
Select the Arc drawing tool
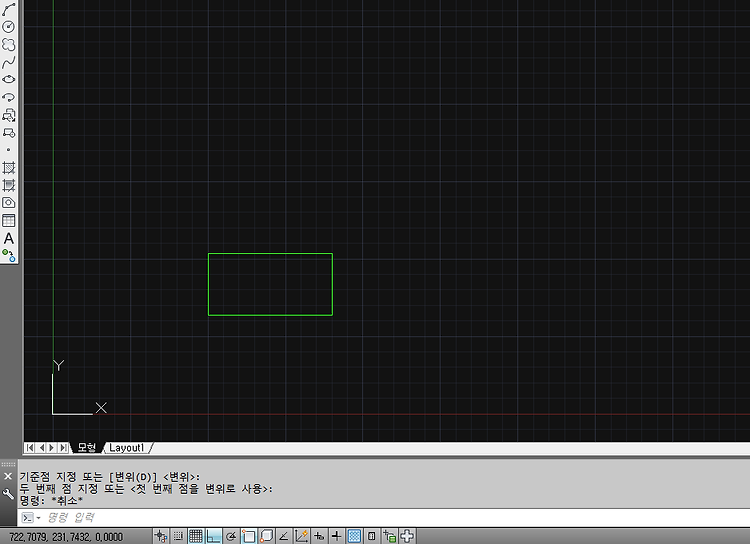[9, 10]
